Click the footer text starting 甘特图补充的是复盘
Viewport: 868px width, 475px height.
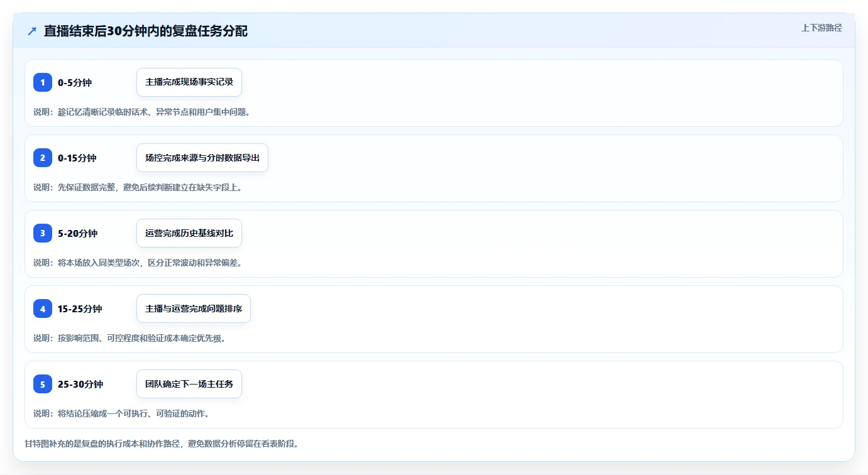(x=162, y=444)
